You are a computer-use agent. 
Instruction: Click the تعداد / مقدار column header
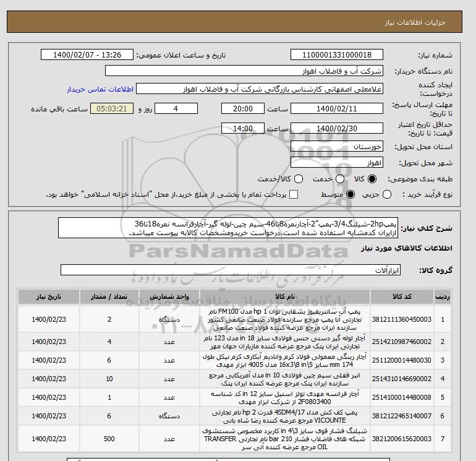point(109,296)
